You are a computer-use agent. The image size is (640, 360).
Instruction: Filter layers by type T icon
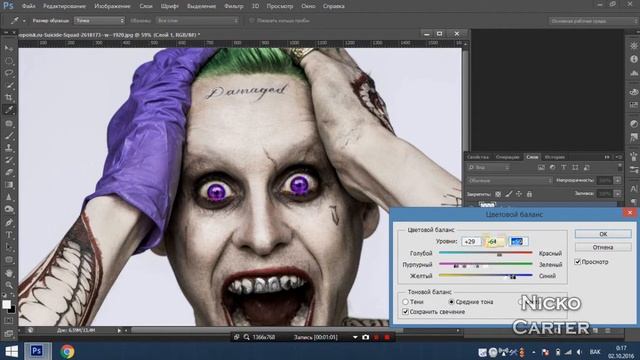click(x=564, y=167)
